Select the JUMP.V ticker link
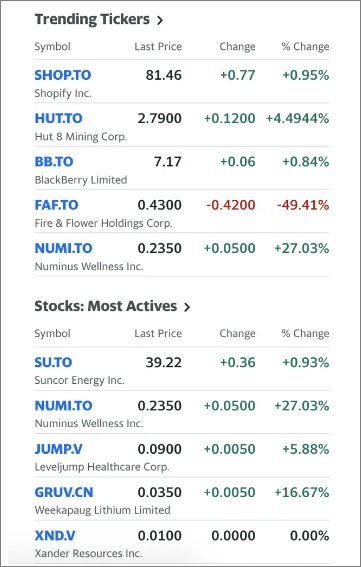The width and height of the screenshot is (361, 567). (x=58, y=449)
